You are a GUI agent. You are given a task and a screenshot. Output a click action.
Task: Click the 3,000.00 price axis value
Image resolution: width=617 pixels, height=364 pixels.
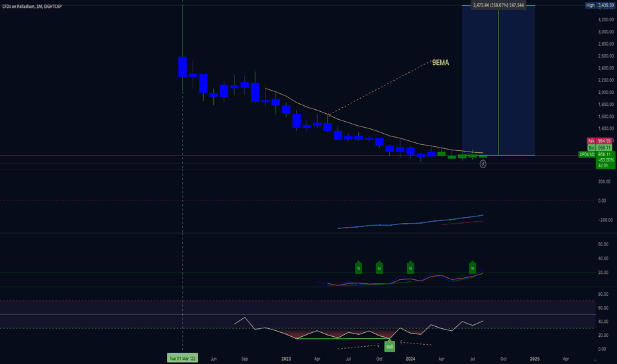pyautogui.click(x=606, y=32)
